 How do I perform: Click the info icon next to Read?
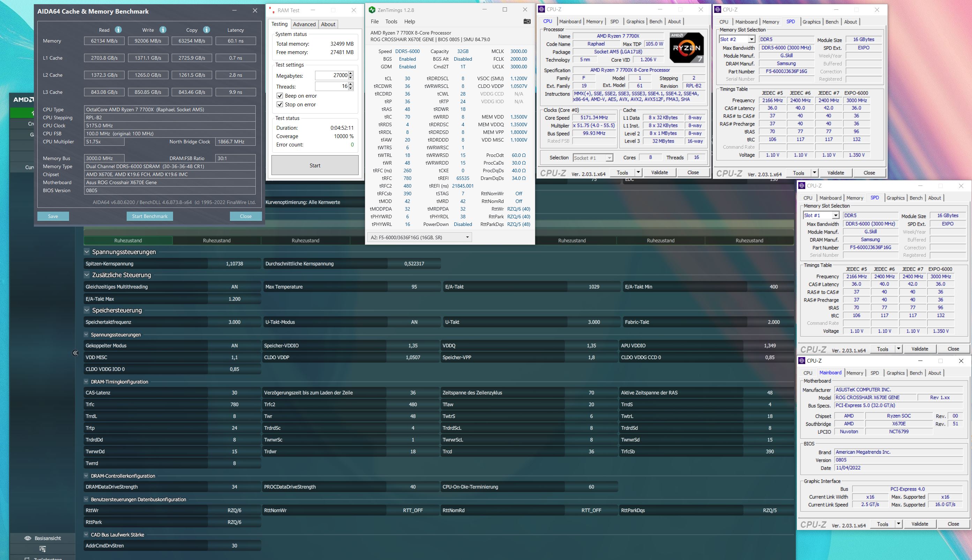click(118, 30)
